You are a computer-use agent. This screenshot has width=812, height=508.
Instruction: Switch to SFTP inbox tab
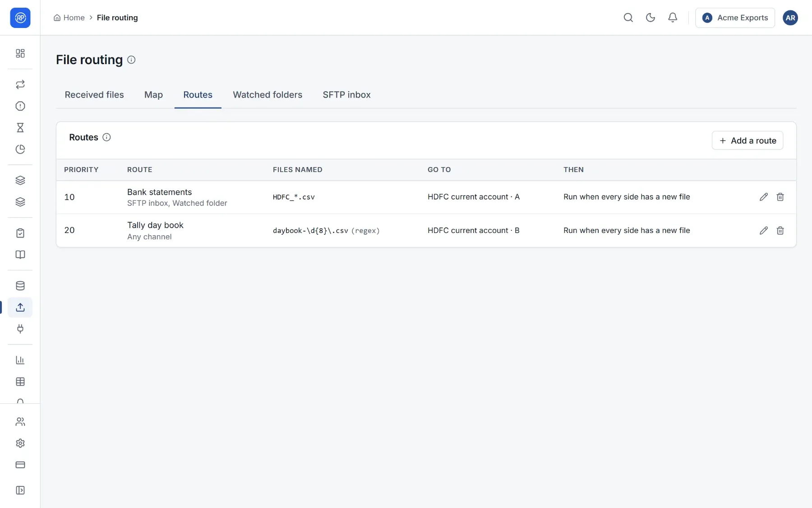[346, 95]
